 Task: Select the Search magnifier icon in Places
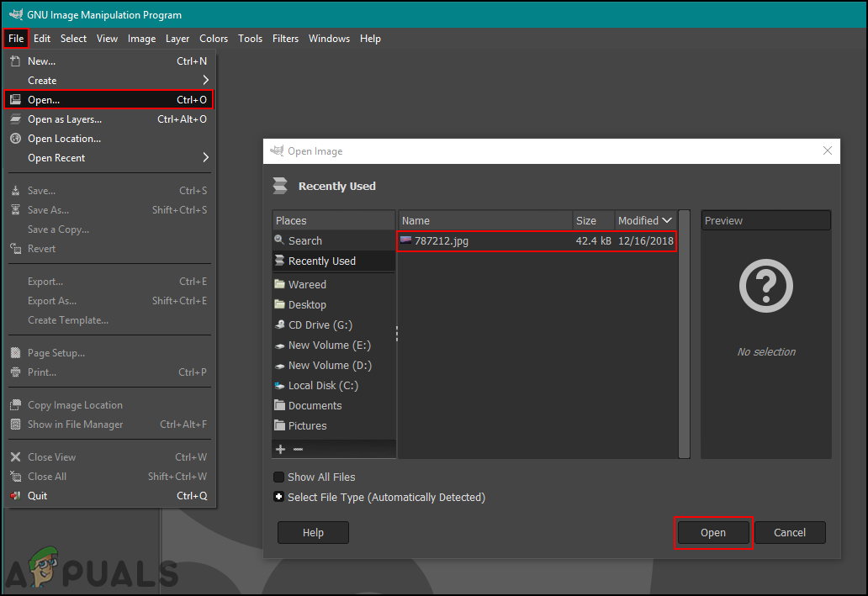coord(279,240)
